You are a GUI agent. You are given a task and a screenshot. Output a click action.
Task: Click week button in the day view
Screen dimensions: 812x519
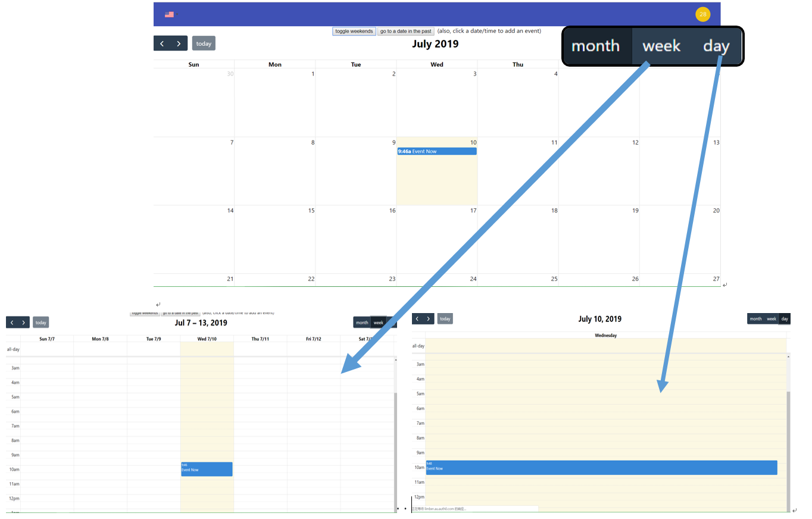[x=772, y=319]
